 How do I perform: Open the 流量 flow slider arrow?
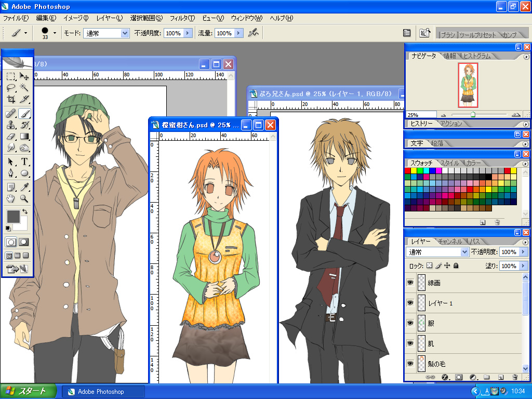pyautogui.click(x=238, y=33)
